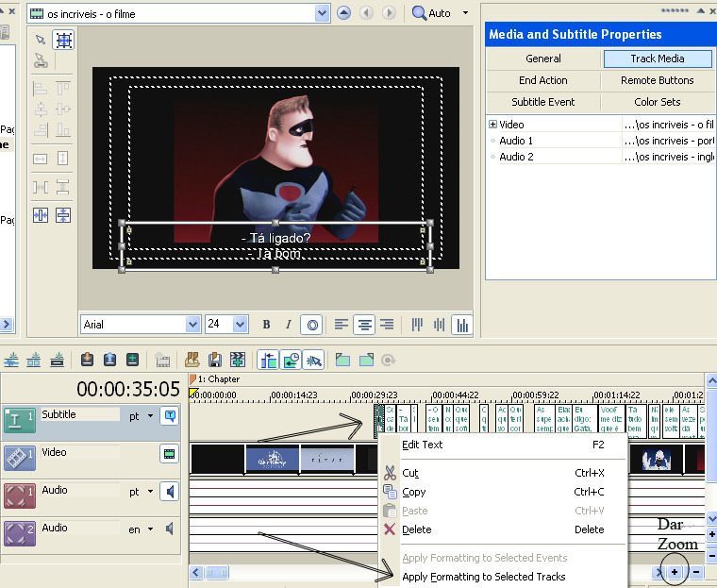717x588 pixels.
Task: Activate the sizing tool with blue arrows
Action: 63,41
